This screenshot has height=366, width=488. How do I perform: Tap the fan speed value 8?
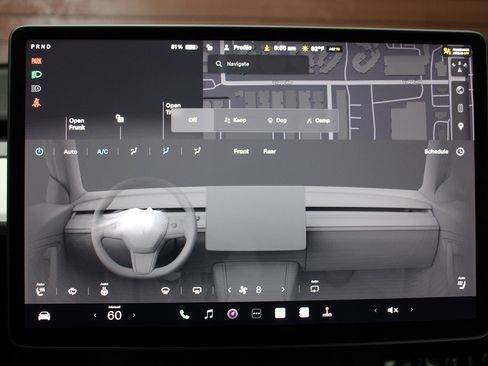point(259,290)
